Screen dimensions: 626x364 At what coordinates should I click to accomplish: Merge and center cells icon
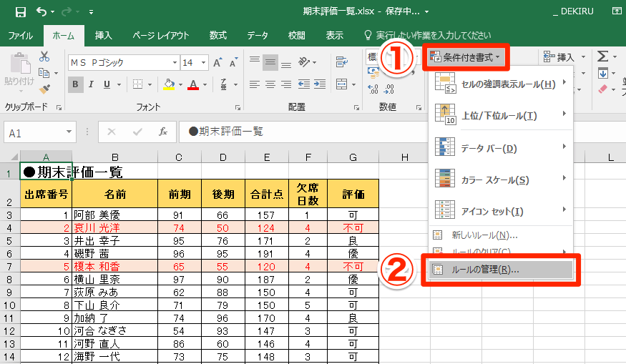click(x=342, y=84)
